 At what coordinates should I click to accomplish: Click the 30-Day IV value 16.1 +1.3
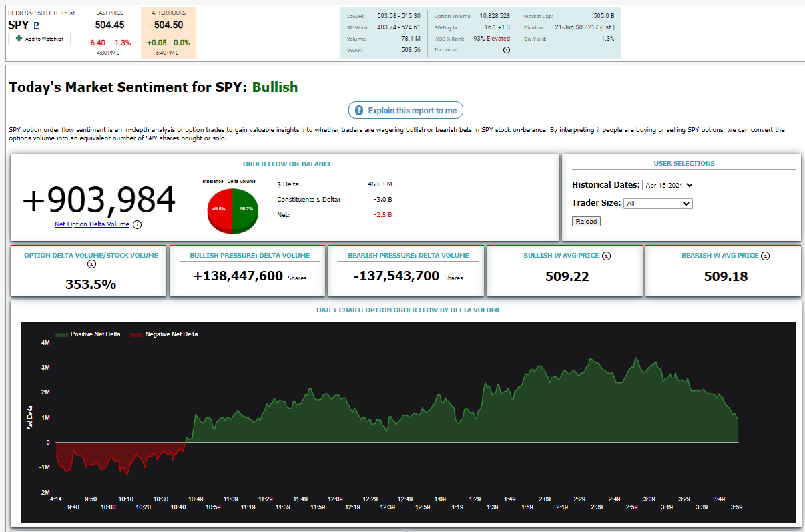point(497,27)
